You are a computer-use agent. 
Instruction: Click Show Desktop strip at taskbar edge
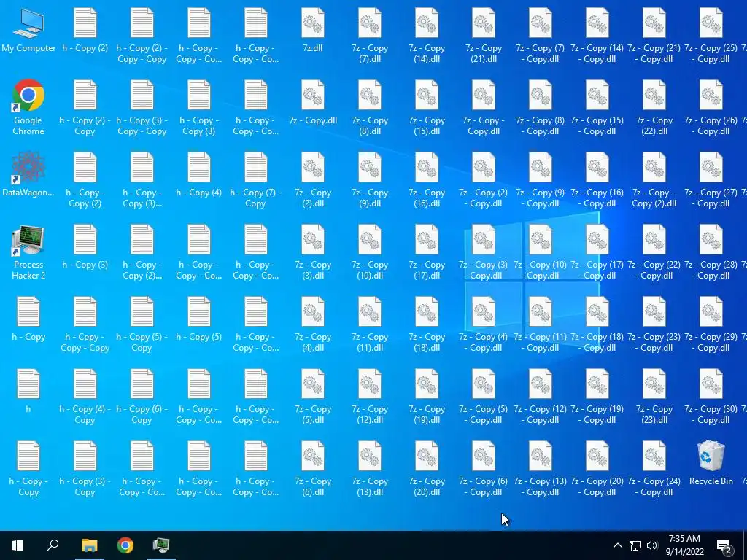click(745, 545)
